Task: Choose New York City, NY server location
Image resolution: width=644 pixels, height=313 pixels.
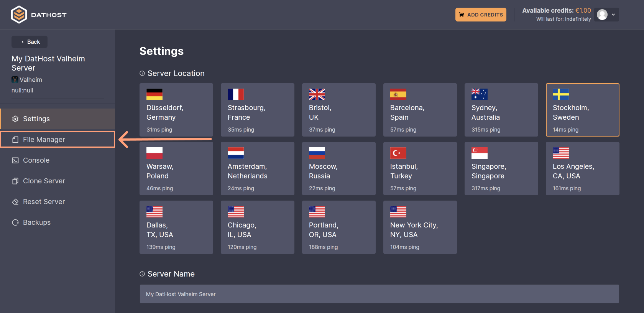Action: [420, 227]
